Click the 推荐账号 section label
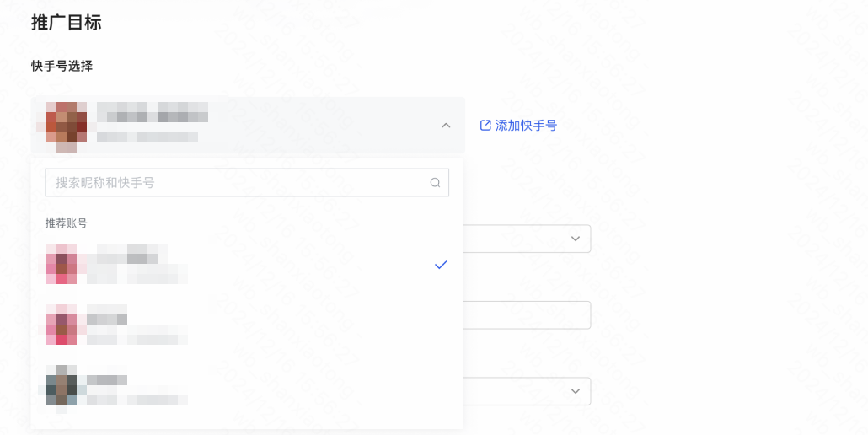This screenshot has height=435, width=868. [x=66, y=223]
